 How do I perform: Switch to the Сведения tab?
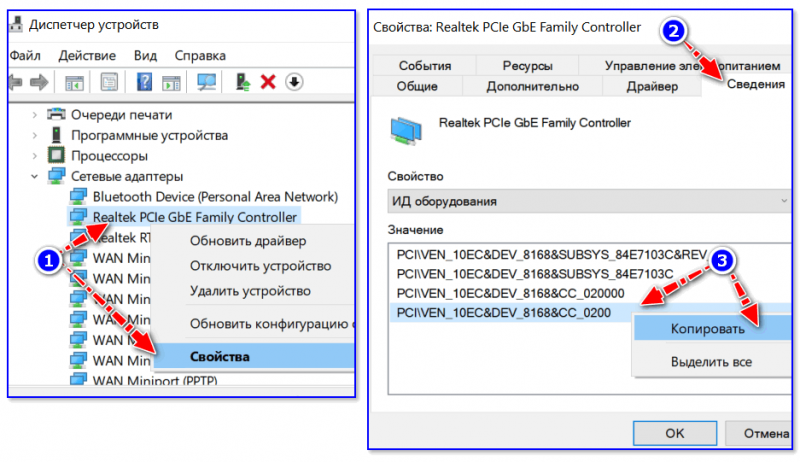[x=756, y=84]
